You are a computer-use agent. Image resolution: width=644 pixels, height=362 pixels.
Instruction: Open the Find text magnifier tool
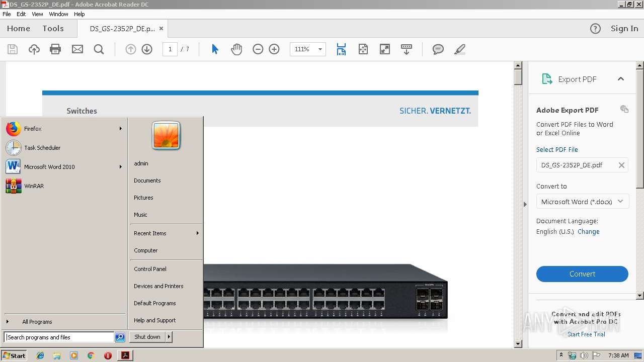[x=99, y=49]
